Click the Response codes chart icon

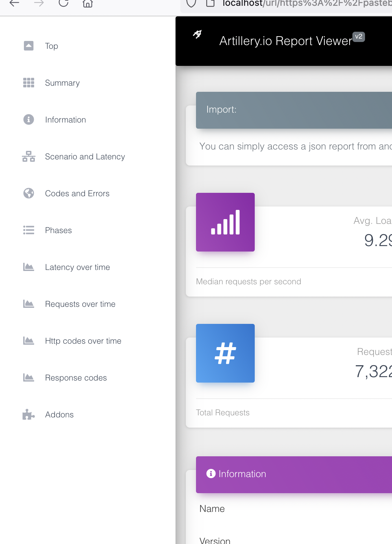[29, 377]
